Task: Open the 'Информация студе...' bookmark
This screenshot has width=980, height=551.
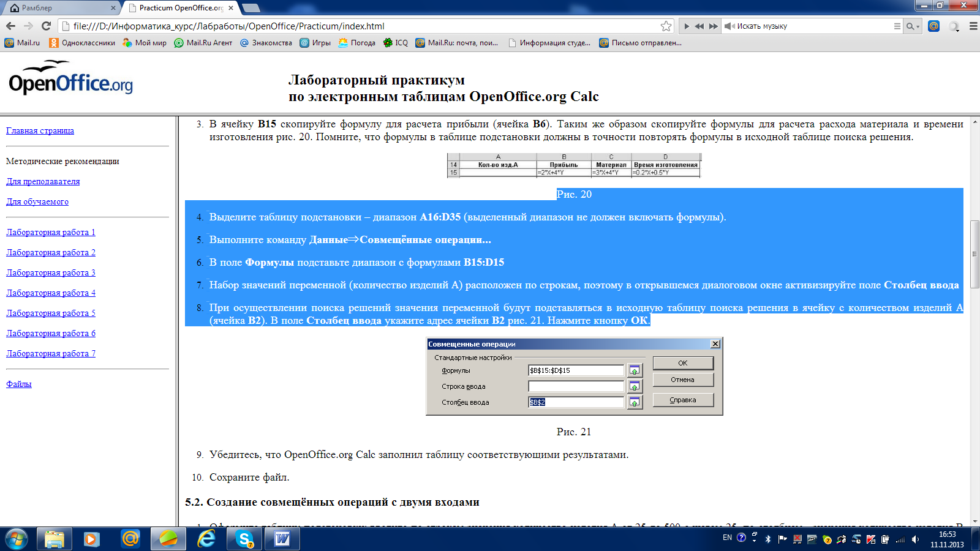Action: pos(549,43)
